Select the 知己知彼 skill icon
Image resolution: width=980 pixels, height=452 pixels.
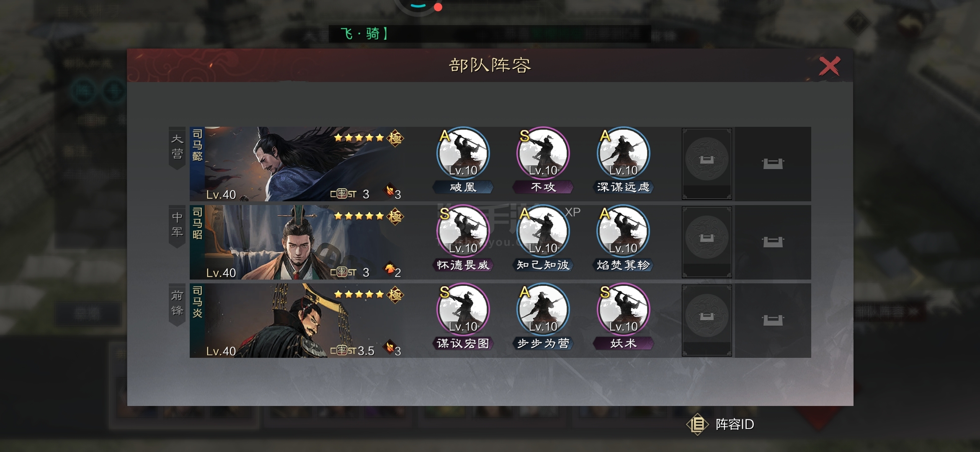pyautogui.click(x=543, y=231)
